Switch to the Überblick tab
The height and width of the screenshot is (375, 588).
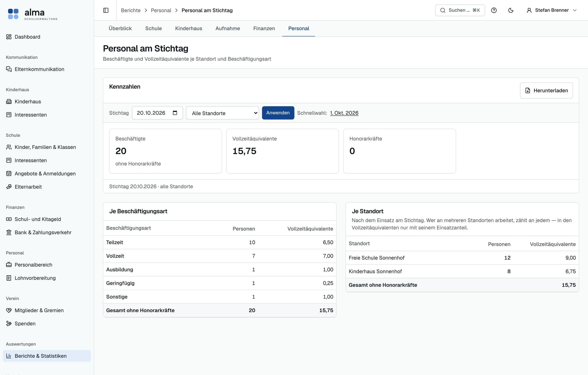(120, 28)
